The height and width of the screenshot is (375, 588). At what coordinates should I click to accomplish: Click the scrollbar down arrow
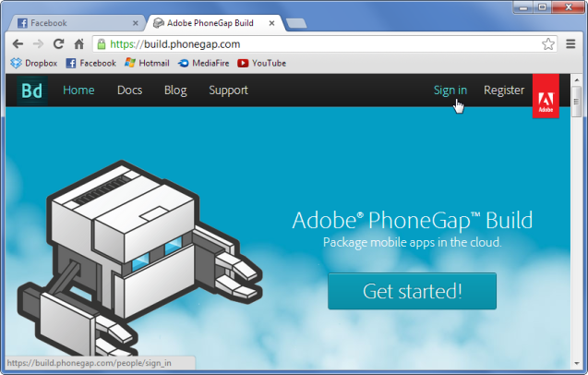coord(577,363)
